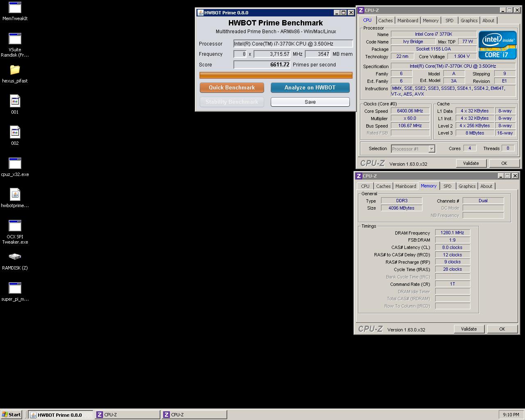Open Caches tab in top CPU-Z window
The height and width of the screenshot is (420, 525).
(386, 21)
